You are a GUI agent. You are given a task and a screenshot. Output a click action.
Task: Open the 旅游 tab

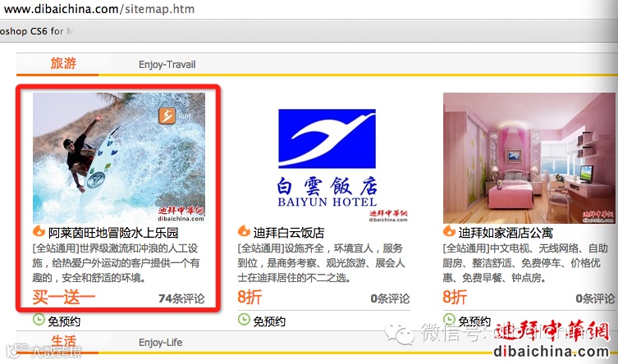[x=63, y=63]
